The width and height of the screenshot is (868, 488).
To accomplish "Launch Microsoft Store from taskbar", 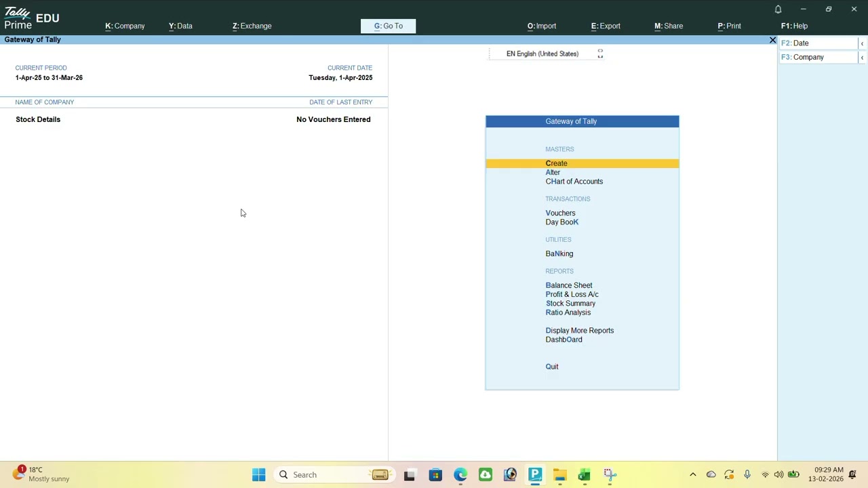I will [435, 475].
